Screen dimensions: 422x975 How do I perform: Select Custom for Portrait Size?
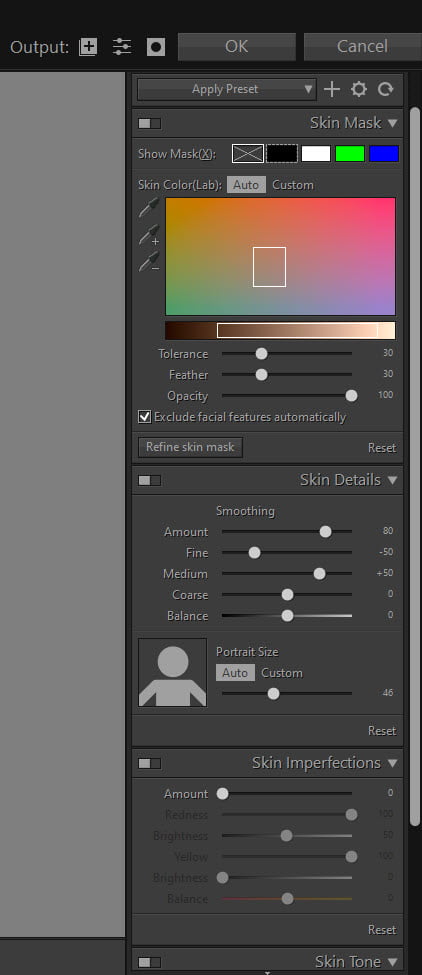pyautogui.click(x=282, y=673)
